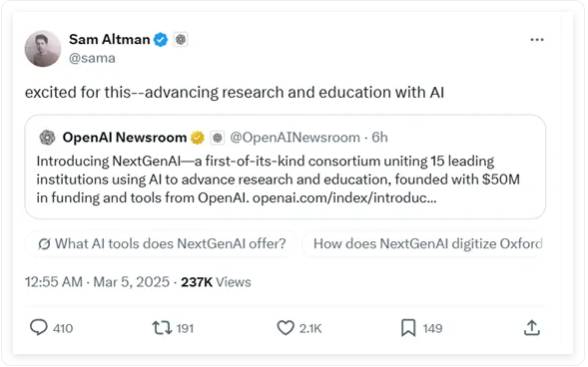This screenshot has height=367, width=588.
Task: Open the Sam Altman display name link
Action: coord(110,39)
